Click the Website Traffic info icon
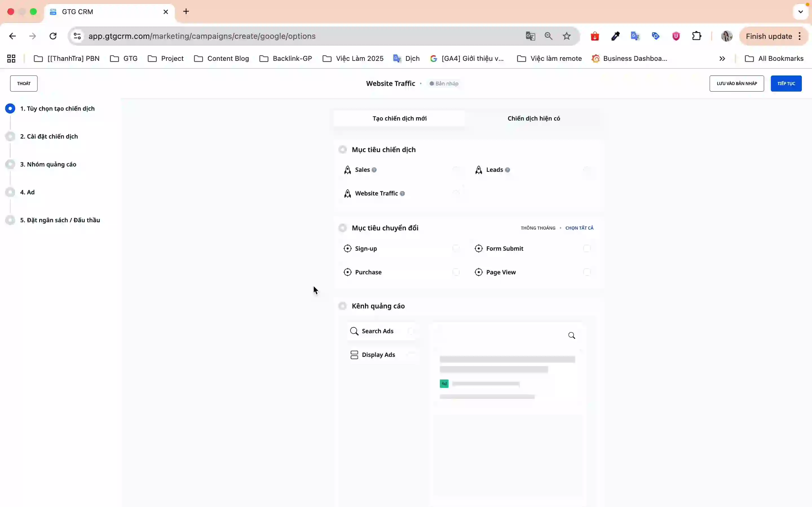 click(402, 194)
